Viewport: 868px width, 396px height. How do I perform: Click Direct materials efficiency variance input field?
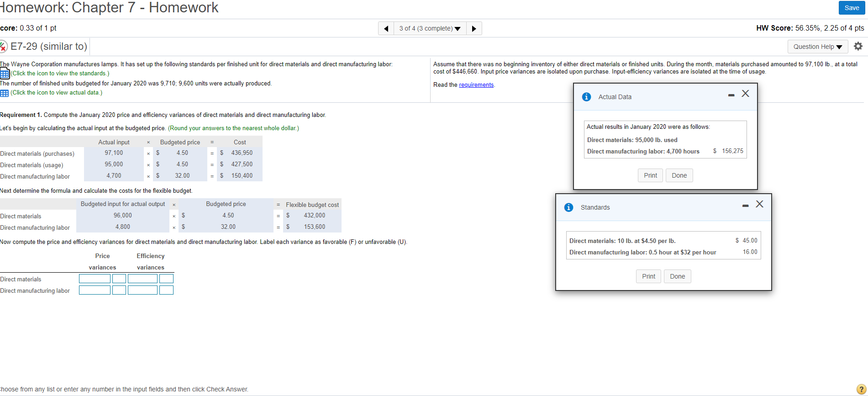point(142,279)
